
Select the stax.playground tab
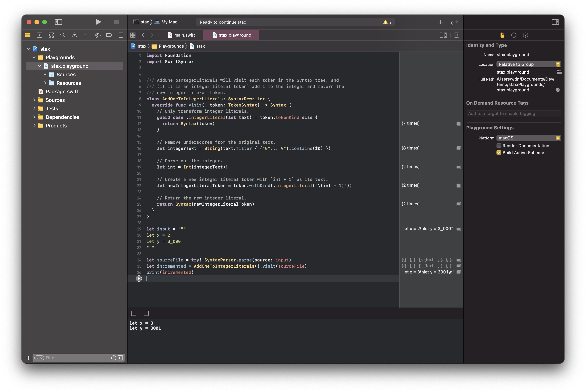(231, 35)
